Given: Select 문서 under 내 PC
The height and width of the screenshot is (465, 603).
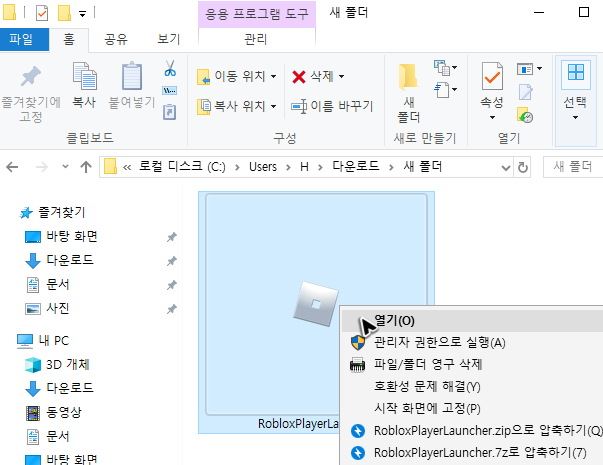Looking at the screenshot, I should pyautogui.click(x=58, y=437).
